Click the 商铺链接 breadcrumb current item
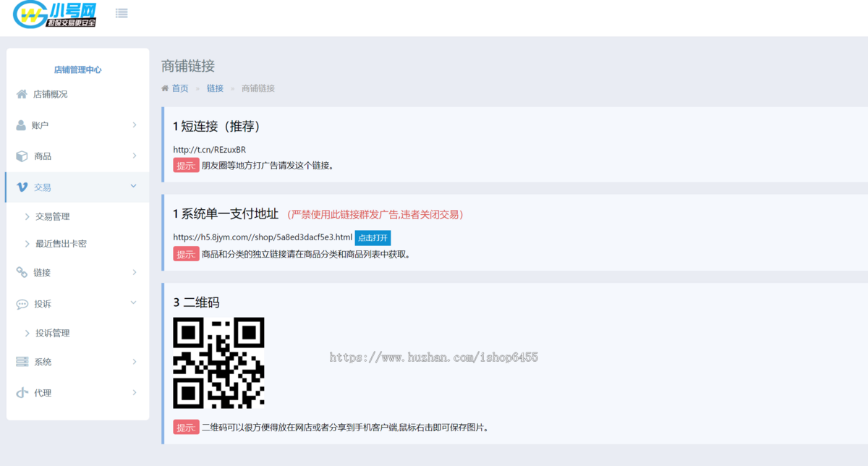This screenshot has height=466, width=868. tap(258, 88)
